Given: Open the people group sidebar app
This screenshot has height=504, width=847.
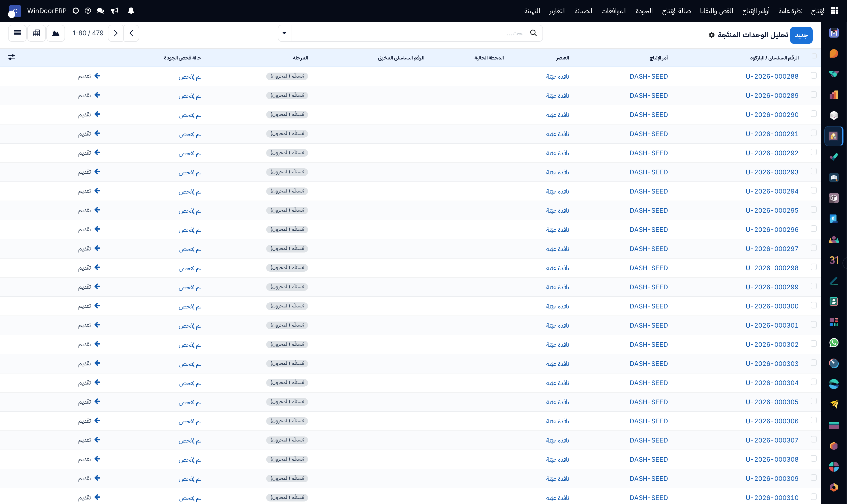Looking at the screenshot, I should pos(834,239).
